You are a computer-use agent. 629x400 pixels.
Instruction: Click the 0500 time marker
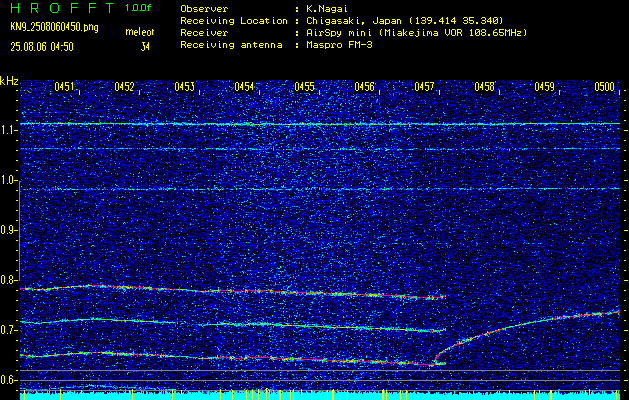tap(605, 87)
